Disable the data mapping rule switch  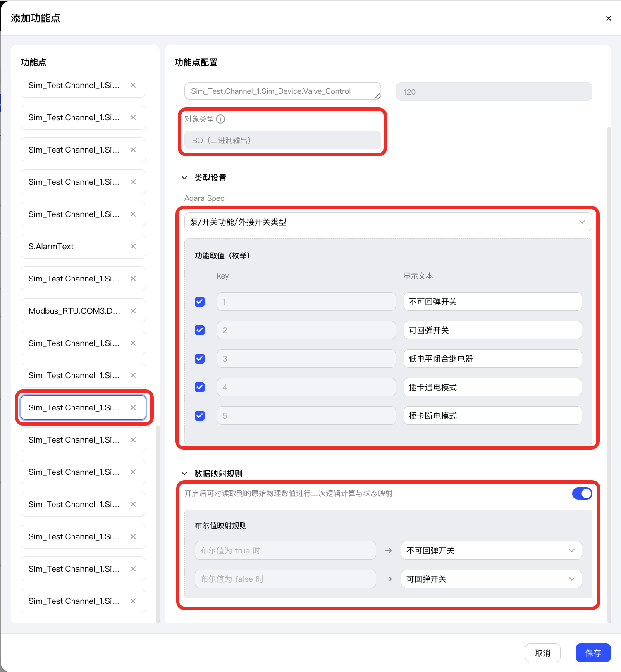582,493
